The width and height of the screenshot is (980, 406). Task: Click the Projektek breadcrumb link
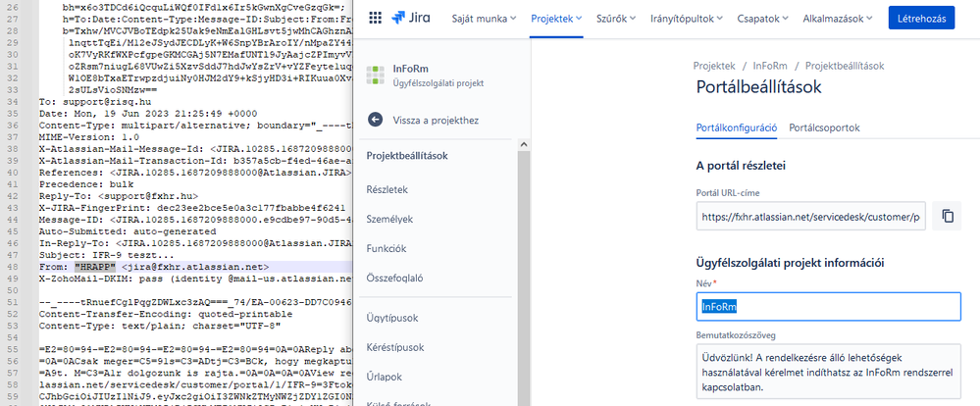click(x=715, y=65)
